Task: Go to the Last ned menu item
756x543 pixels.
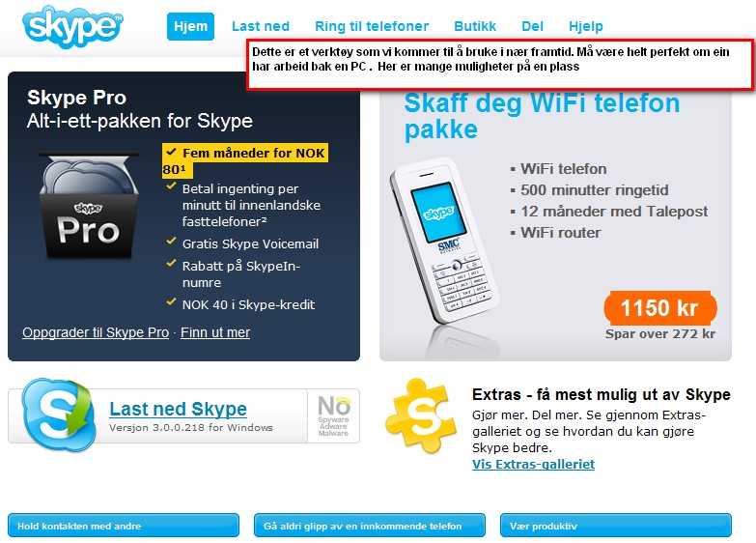Action: click(x=261, y=26)
